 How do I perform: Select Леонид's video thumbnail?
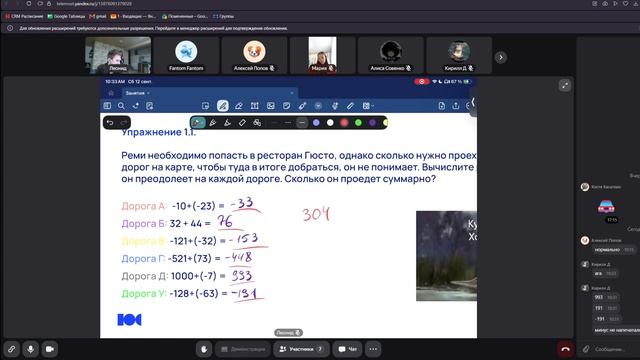point(118,56)
